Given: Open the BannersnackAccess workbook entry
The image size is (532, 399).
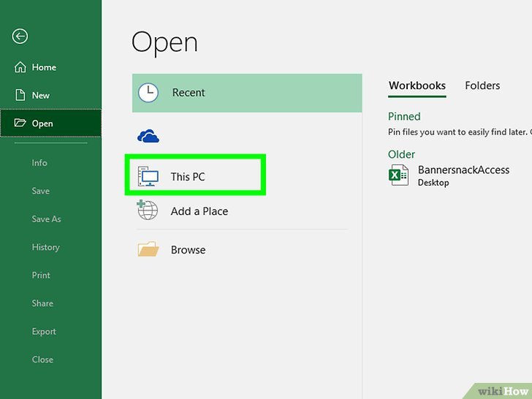Looking at the screenshot, I should (x=463, y=170).
